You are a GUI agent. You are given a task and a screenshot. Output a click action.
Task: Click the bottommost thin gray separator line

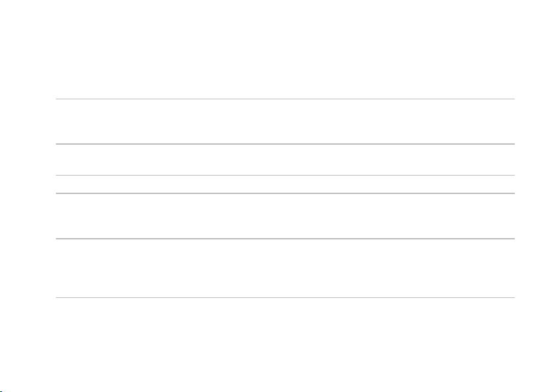[285, 297]
